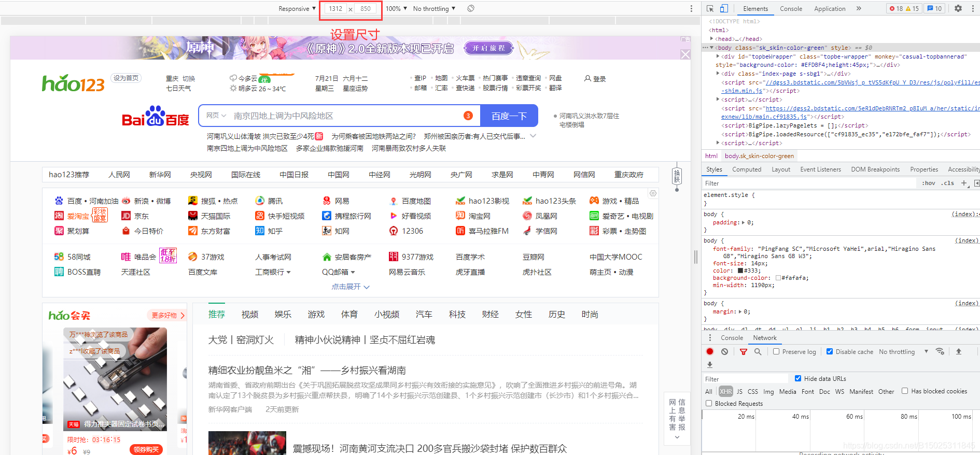Toggle .cls element classes panel

(948, 183)
